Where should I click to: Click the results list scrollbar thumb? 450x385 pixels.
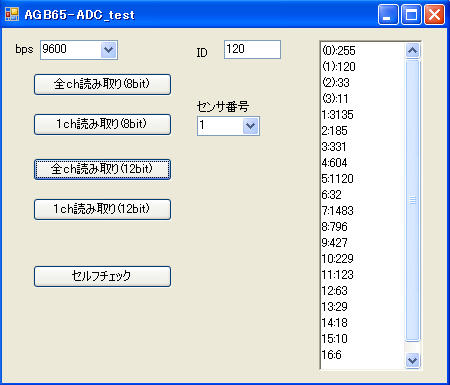412,200
